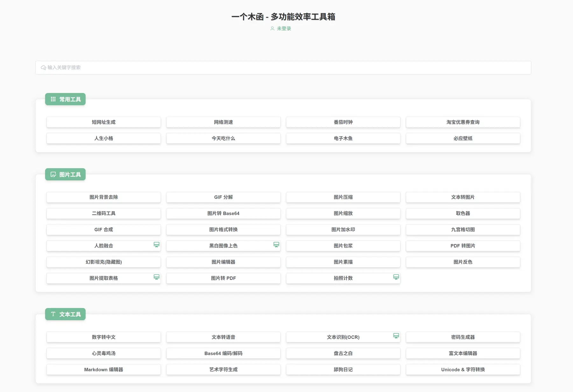Click the monitor icon on 文本识别(OCR)
The width and height of the screenshot is (573, 392).
pos(396,335)
